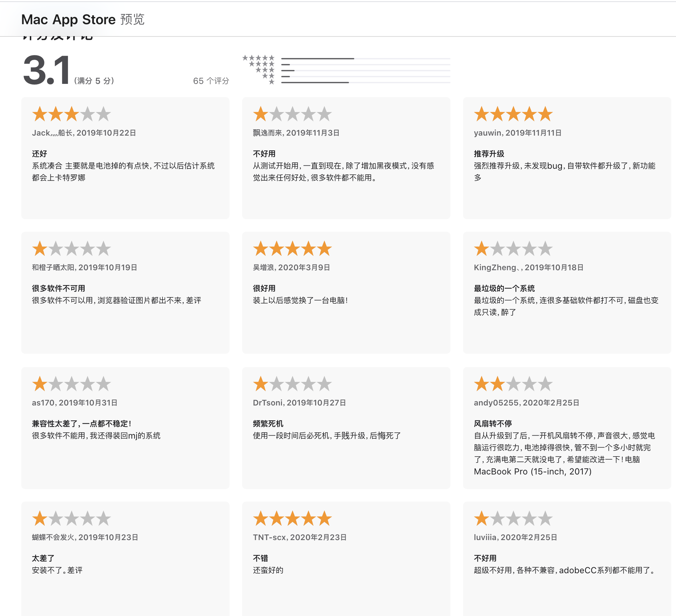
Task: Open the review card titled 频繁死机
Action: [x=346, y=428]
